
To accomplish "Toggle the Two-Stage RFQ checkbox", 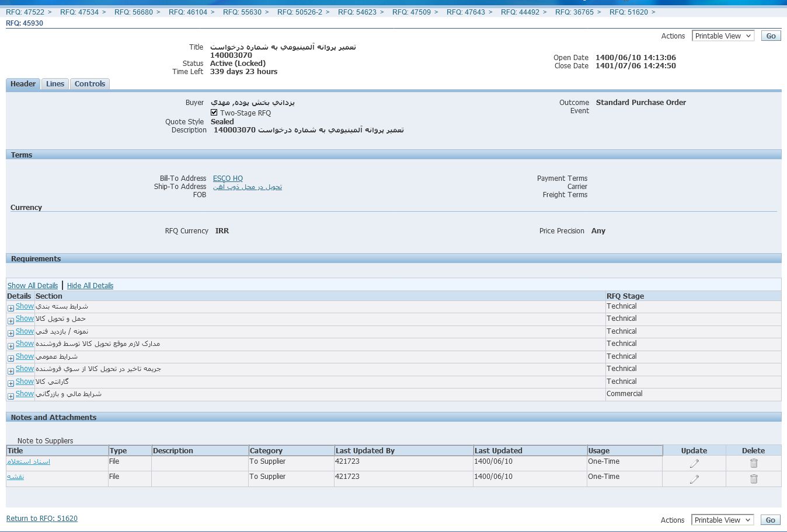I will 214,113.
